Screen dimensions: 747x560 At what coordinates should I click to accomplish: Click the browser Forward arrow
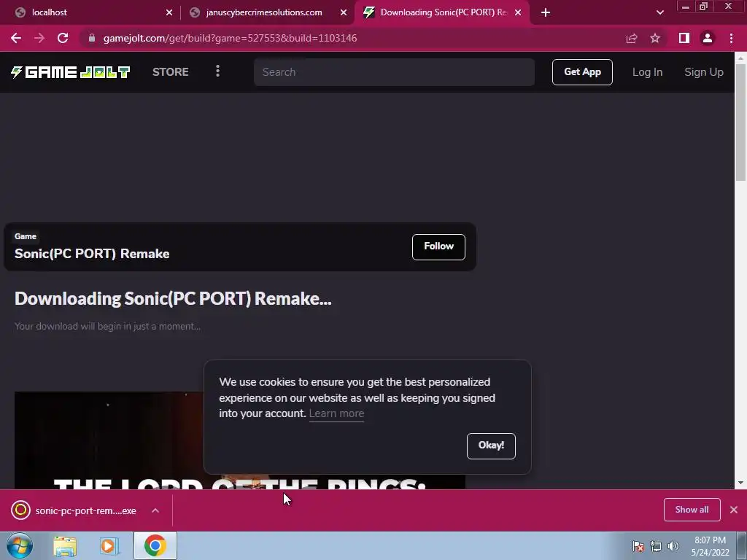[39, 38]
